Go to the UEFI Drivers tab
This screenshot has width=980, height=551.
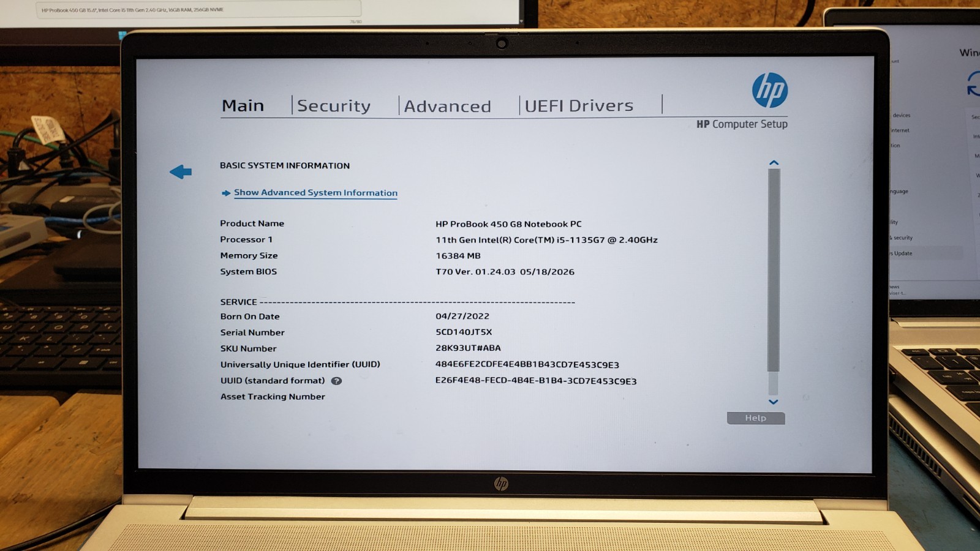tap(579, 106)
